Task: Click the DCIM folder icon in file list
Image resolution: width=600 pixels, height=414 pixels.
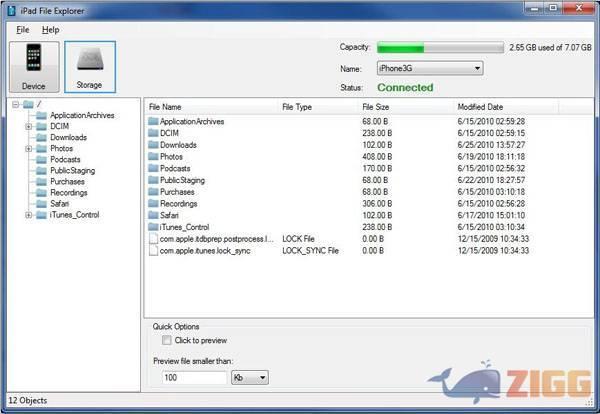Action: pos(153,133)
